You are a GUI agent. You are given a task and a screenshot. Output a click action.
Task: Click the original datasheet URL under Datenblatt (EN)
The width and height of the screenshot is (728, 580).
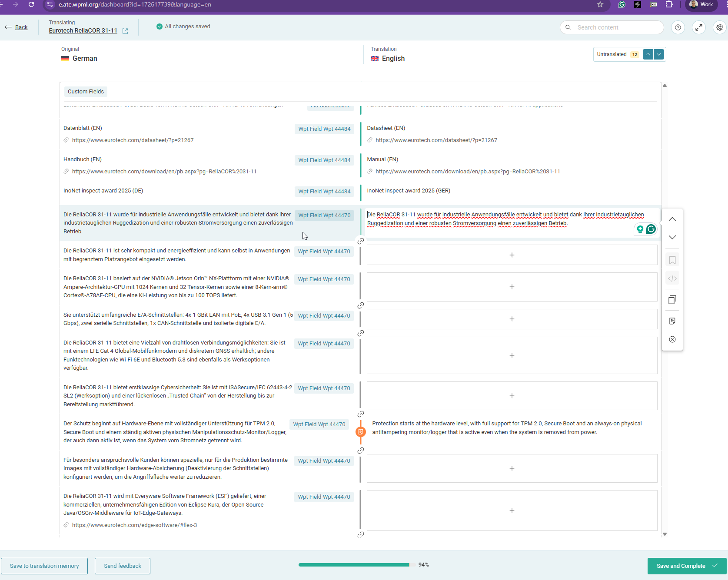[x=133, y=140]
